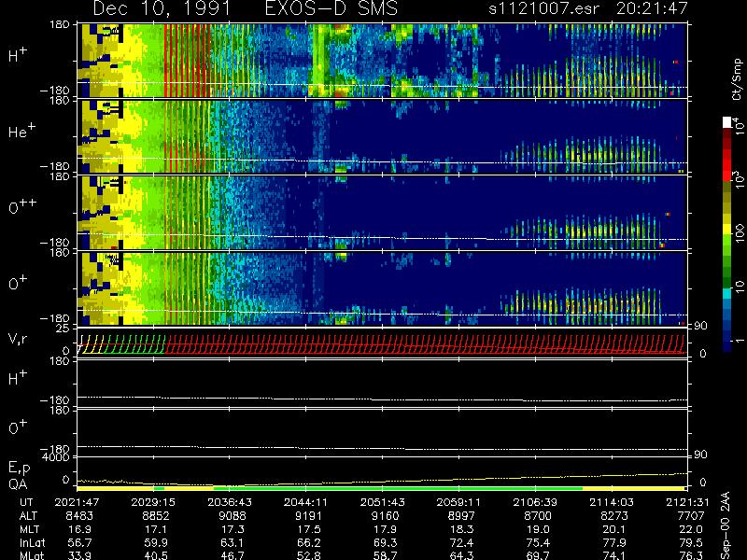Viewport: 747px width, 560px height.
Task: Click the date title 'Dec 10, 1991'
Action: (x=162, y=8)
